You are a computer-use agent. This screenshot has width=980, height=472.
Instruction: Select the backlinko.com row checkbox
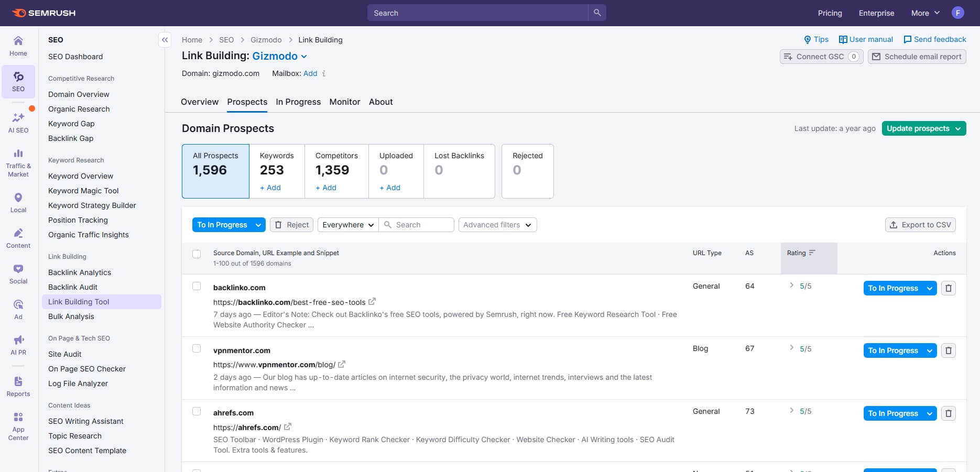[197, 286]
